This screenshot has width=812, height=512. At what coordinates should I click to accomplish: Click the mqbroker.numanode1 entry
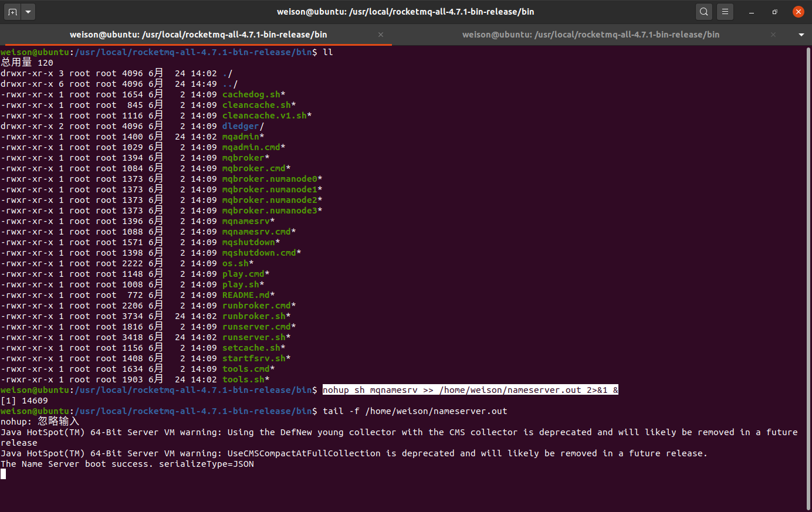(x=270, y=189)
